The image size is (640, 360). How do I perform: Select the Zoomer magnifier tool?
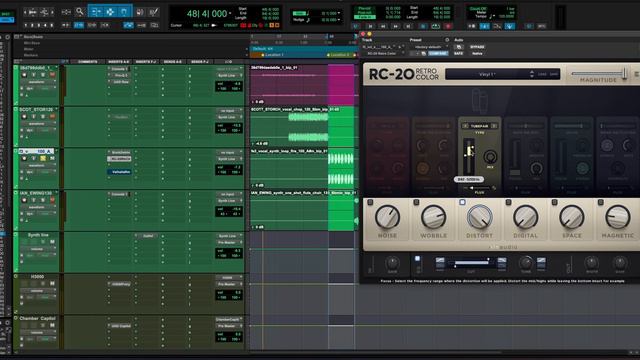tap(80, 12)
